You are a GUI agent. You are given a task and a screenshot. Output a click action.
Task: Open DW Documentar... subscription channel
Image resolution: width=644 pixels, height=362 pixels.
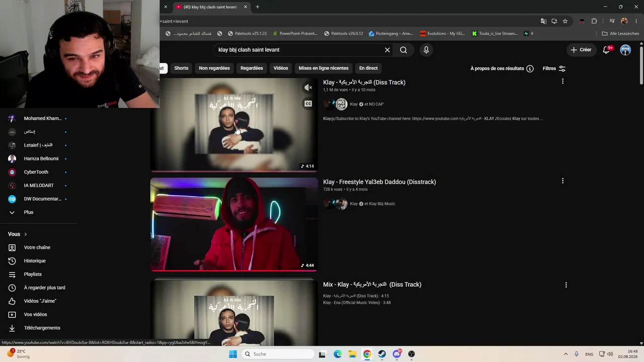click(38, 199)
